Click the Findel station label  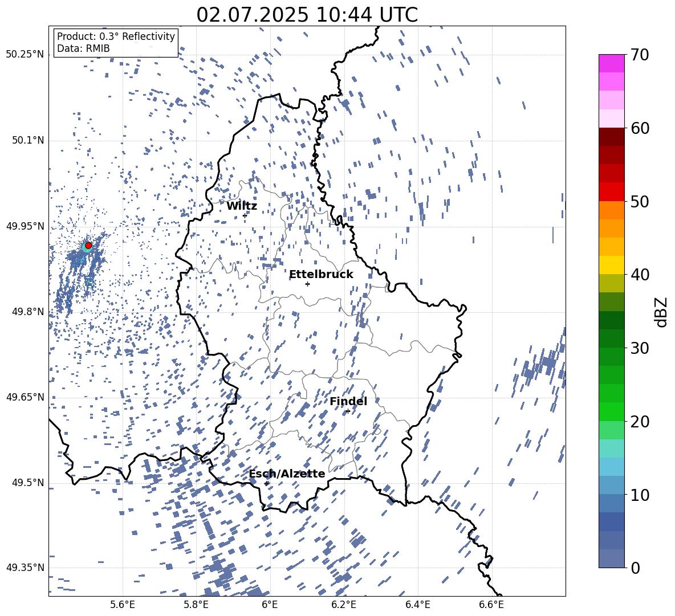coord(348,401)
